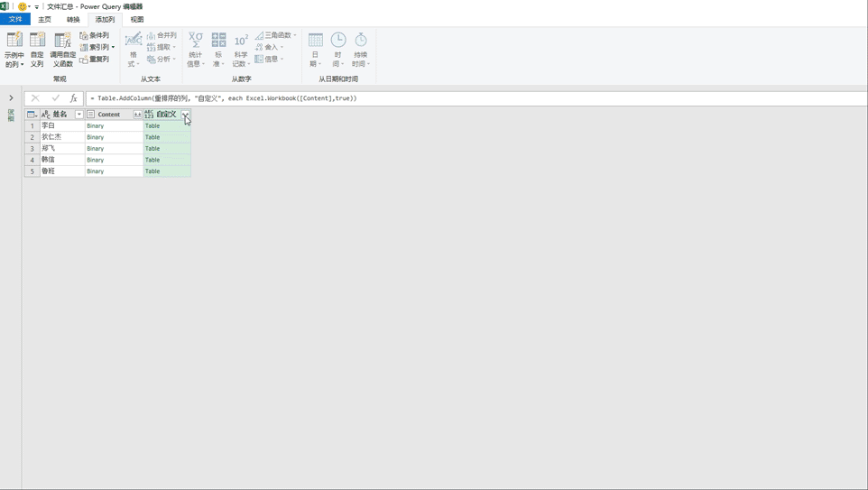
Task: Open filter dropdown for 姓名 column
Action: [79, 115]
